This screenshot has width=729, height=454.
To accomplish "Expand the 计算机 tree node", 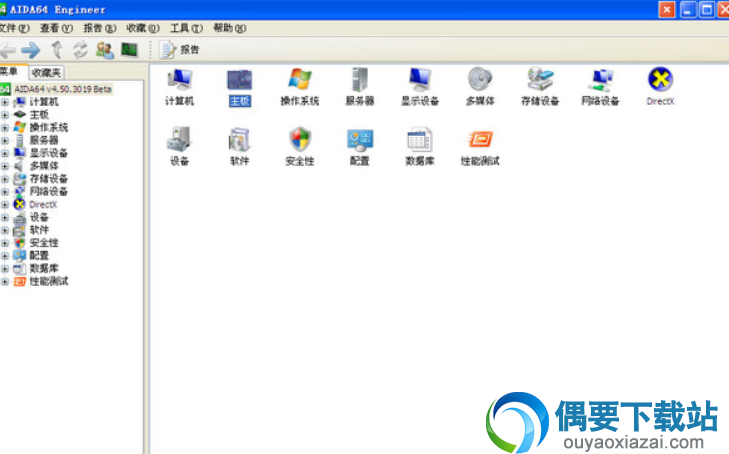I will click(x=5, y=102).
